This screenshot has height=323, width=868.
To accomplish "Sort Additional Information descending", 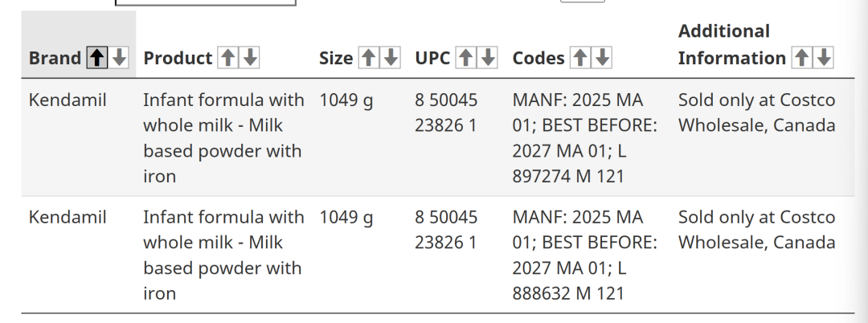I will pyautogui.click(x=824, y=58).
